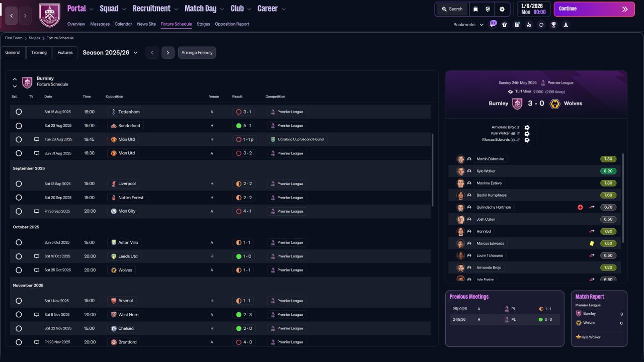Open the settings gear icon
This screenshot has height=362, width=644.
(x=502, y=9)
